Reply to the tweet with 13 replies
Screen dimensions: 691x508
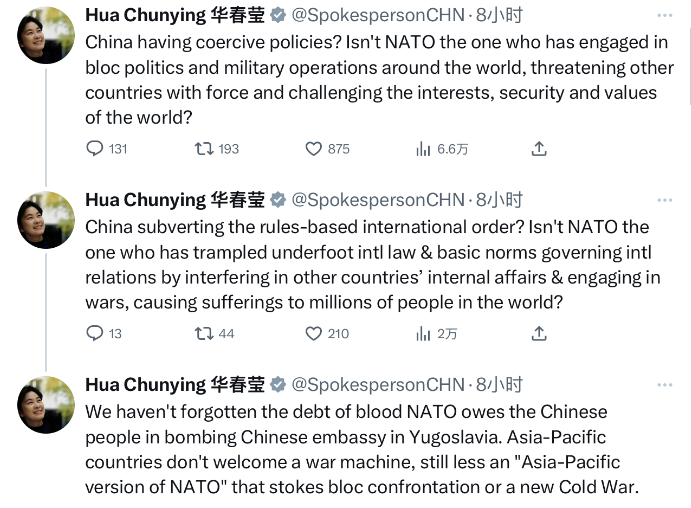coord(95,333)
